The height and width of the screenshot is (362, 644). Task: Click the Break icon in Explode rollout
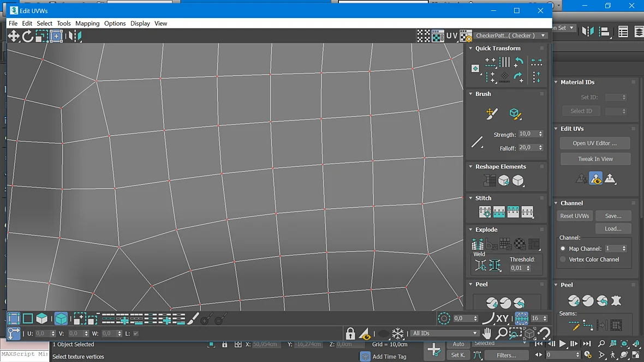coord(477,244)
